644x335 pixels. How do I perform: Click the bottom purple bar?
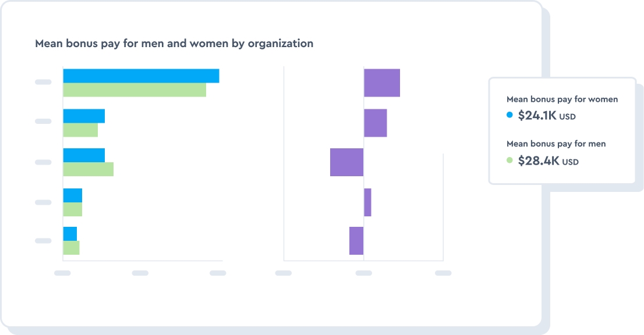[x=356, y=241]
